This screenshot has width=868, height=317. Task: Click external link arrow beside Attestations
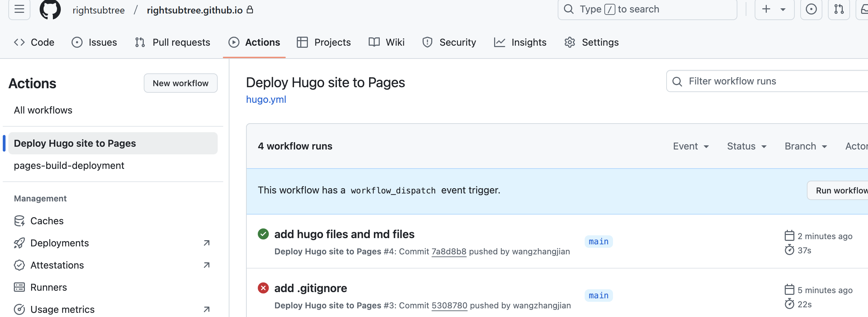click(x=207, y=265)
